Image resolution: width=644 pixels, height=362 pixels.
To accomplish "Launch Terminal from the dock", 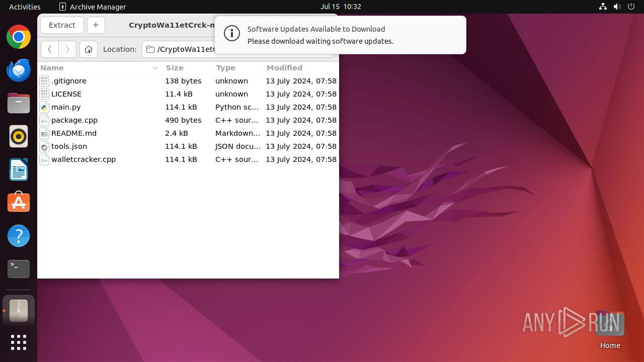I will click(19, 269).
